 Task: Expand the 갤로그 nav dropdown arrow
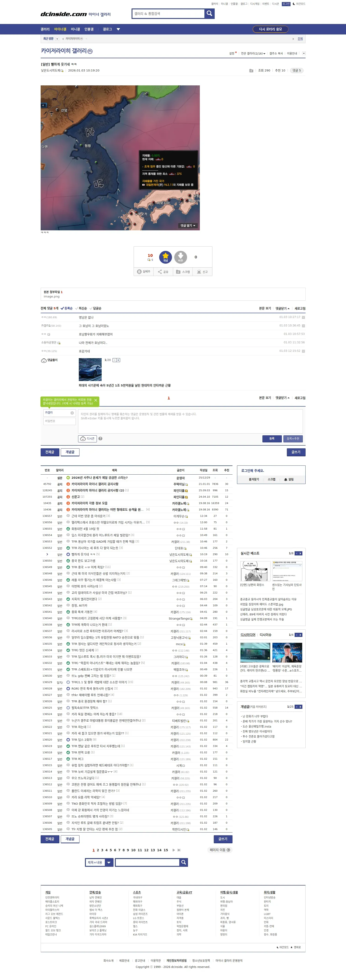(x=118, y=29)
